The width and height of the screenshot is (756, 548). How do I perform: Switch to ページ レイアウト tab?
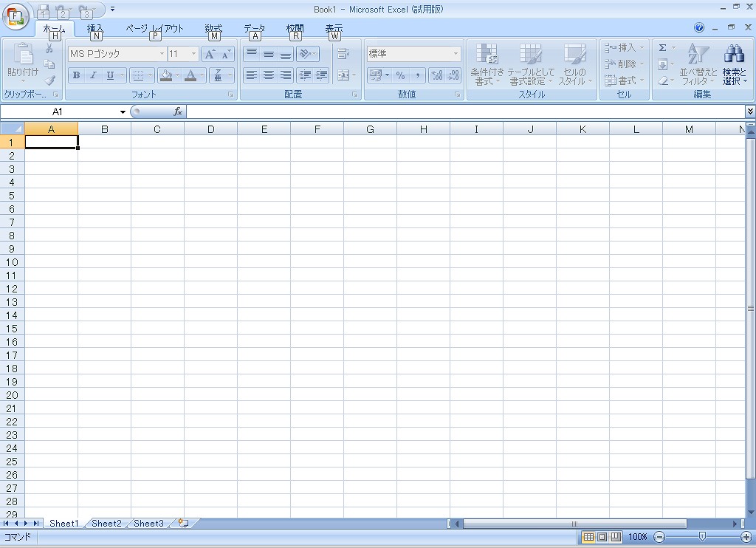click(155, 29)
